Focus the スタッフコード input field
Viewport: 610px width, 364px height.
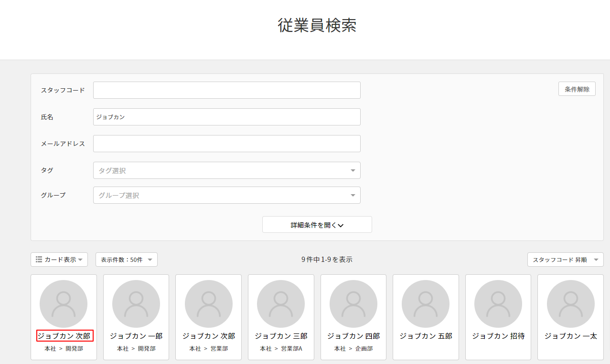[x=226, y=90]
